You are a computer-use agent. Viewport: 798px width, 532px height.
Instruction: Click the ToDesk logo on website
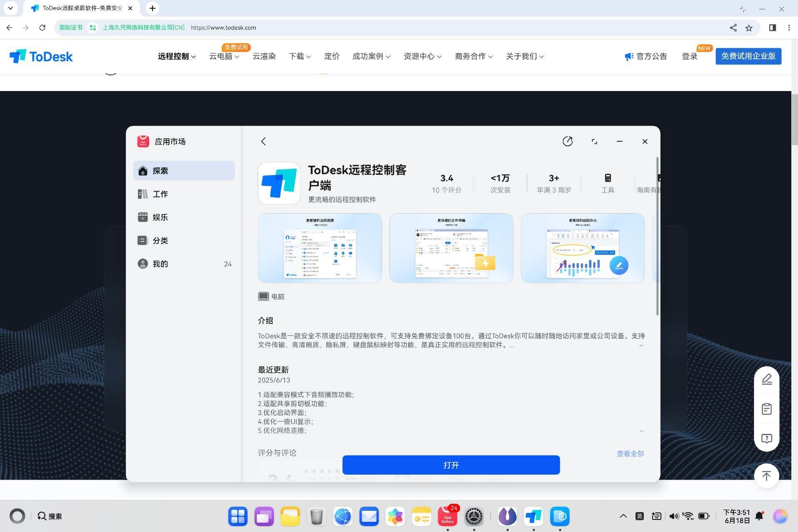coord(41,56)
